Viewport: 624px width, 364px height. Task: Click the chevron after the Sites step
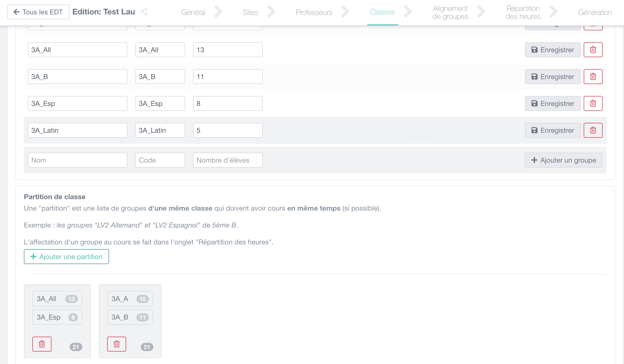(x=271, y=12)
